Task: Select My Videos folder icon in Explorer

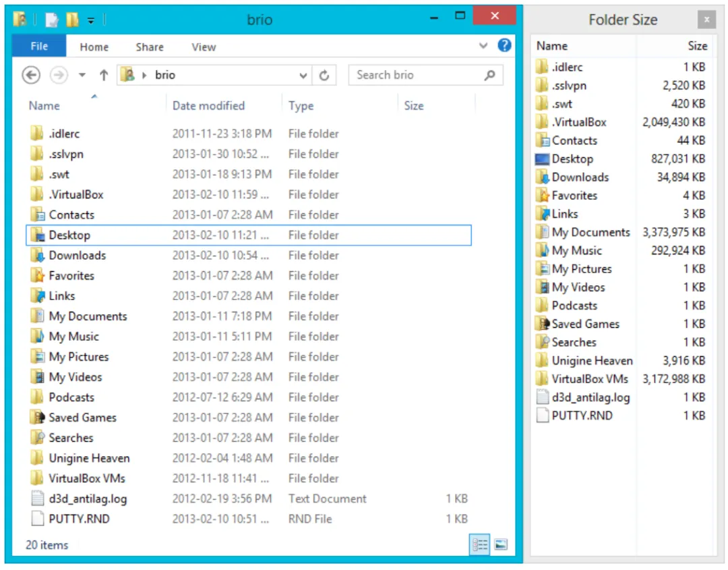Action: click(37, 377)
